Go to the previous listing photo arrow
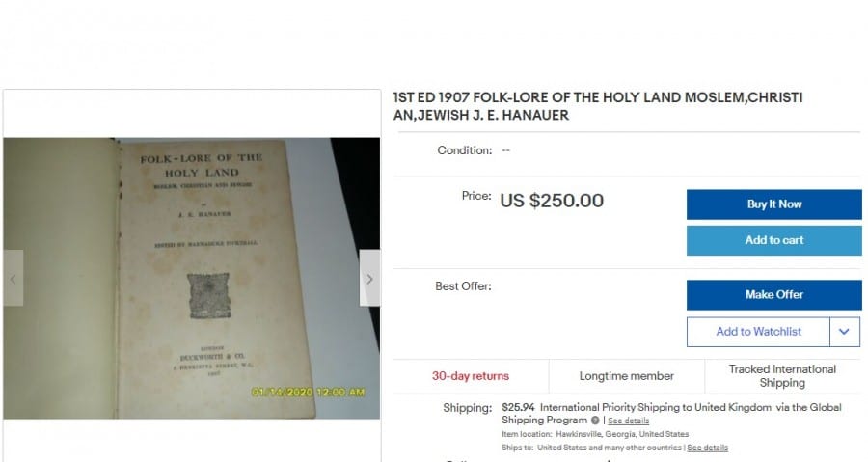 14,279
